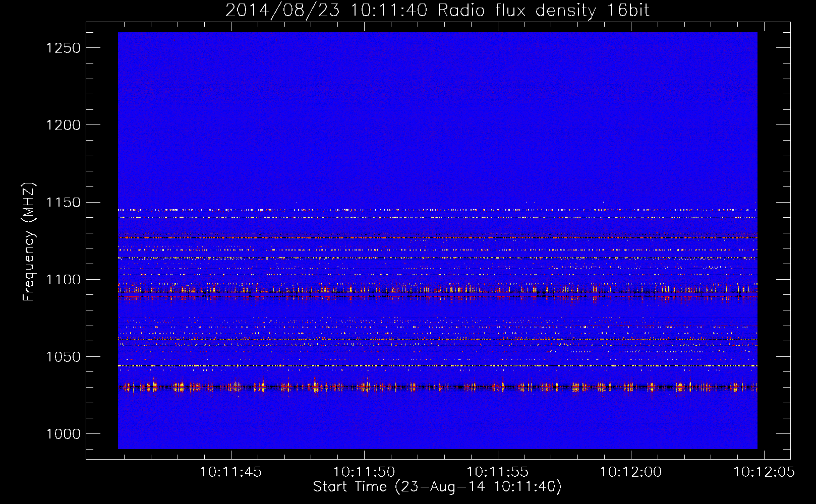Screen dimensions: 816x504
Task: Click the 1250 frequency tick label
Action: point(63,48)
